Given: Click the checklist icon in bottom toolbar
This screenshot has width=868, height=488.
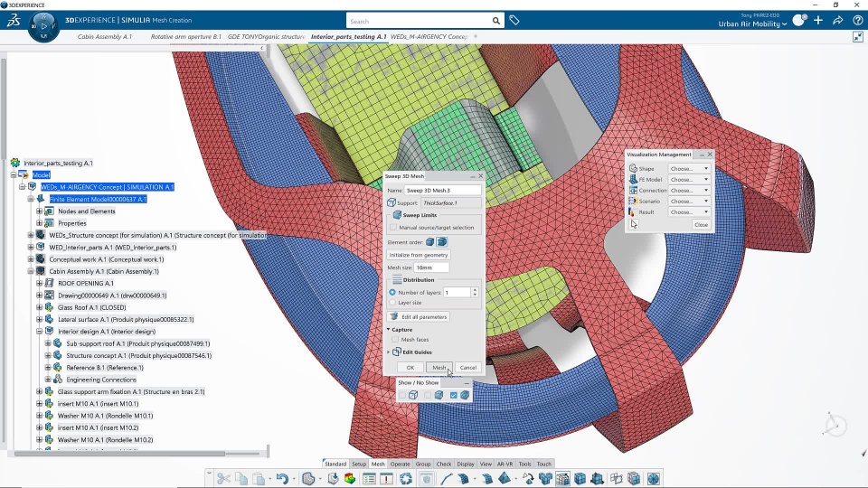Looking at the screenshot, I should (x=369, y=479).
